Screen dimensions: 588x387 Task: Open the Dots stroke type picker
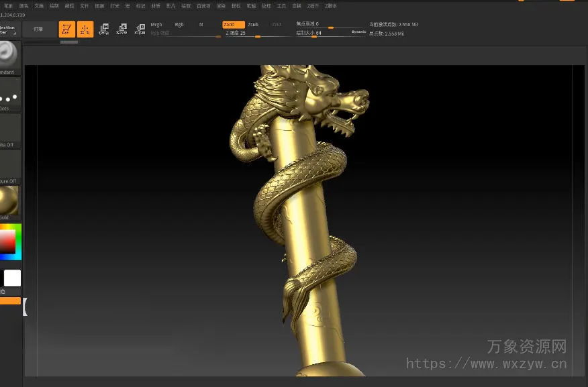(9, 95)
